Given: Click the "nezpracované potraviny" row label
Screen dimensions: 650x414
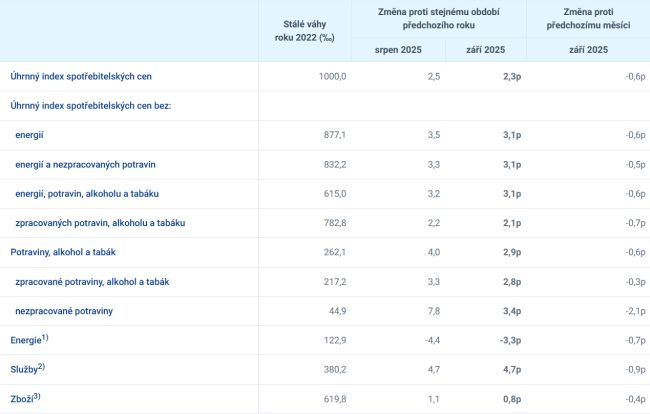Looking at the screenshot, I should [x=64, y=311].
